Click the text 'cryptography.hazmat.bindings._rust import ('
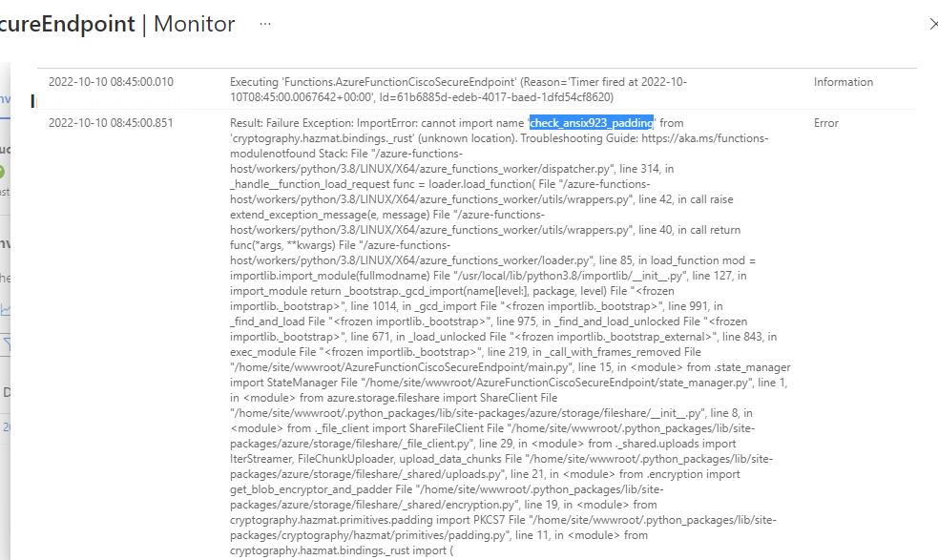 coord(342,550)
